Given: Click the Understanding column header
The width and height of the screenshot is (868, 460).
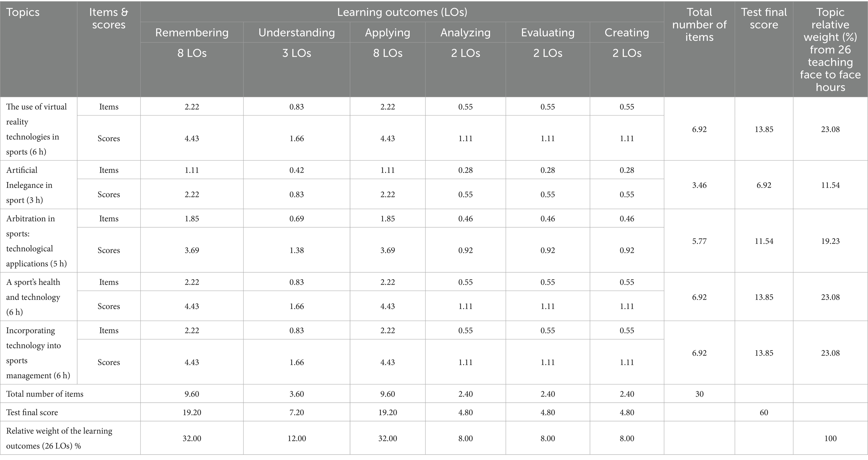Looking at the screenshot, I should coord(297,33).
